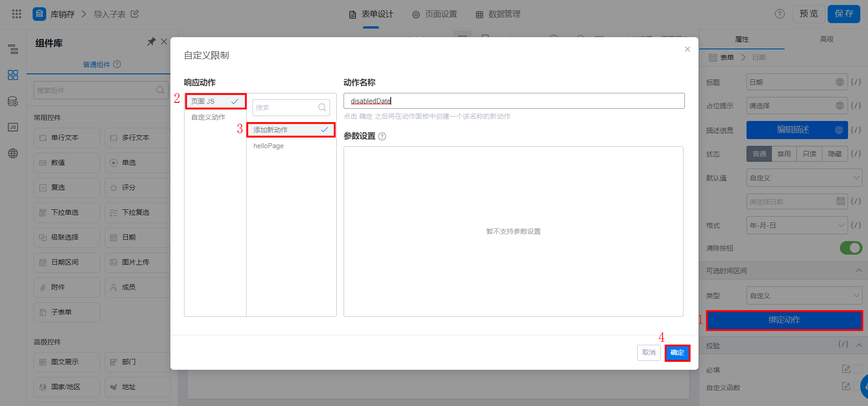Collapse the 校验 section
Image resolution: width=868 pixels, height=406 pixels.
[858, 345]
